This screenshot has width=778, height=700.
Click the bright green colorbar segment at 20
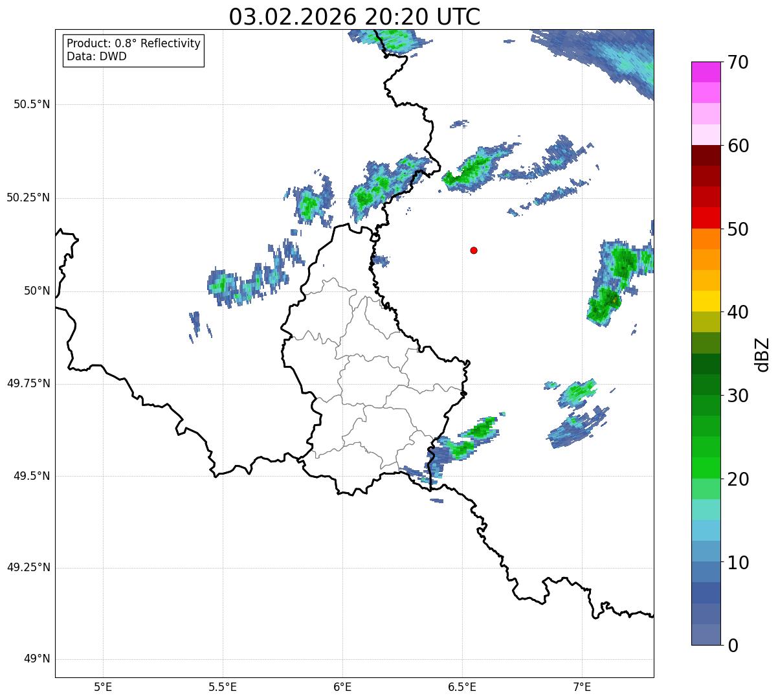tap(706, 468)
